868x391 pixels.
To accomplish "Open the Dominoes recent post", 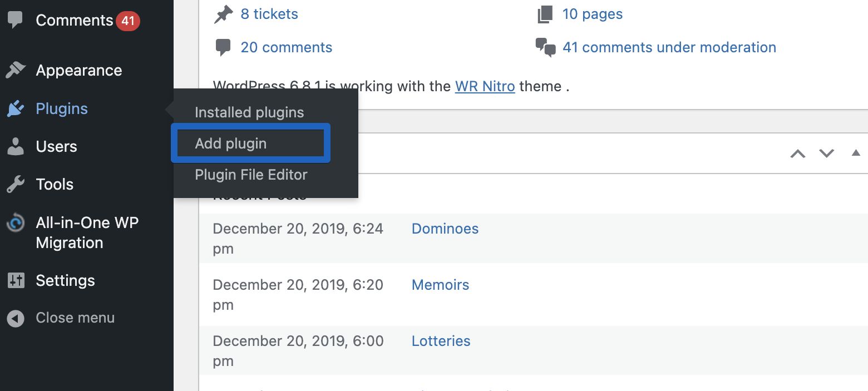I will [445, 229].
